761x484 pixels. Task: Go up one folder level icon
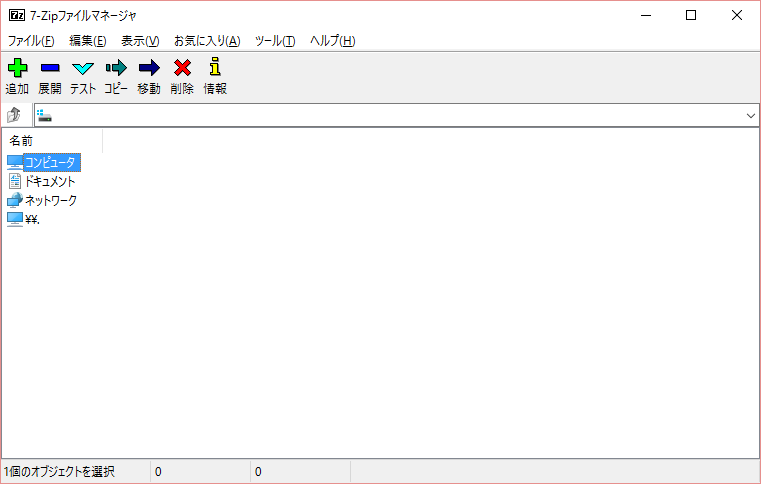(x=14, y=115)
